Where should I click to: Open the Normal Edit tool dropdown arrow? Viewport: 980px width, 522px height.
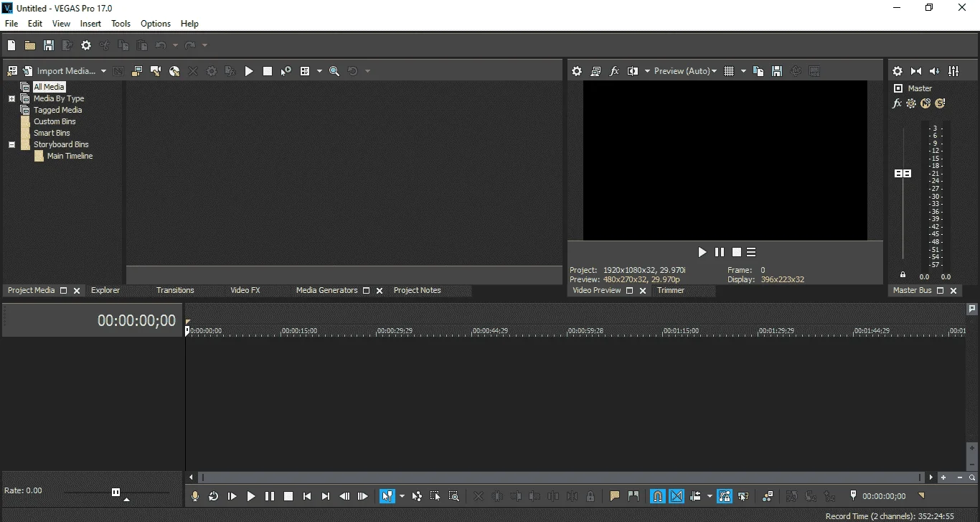402,496
